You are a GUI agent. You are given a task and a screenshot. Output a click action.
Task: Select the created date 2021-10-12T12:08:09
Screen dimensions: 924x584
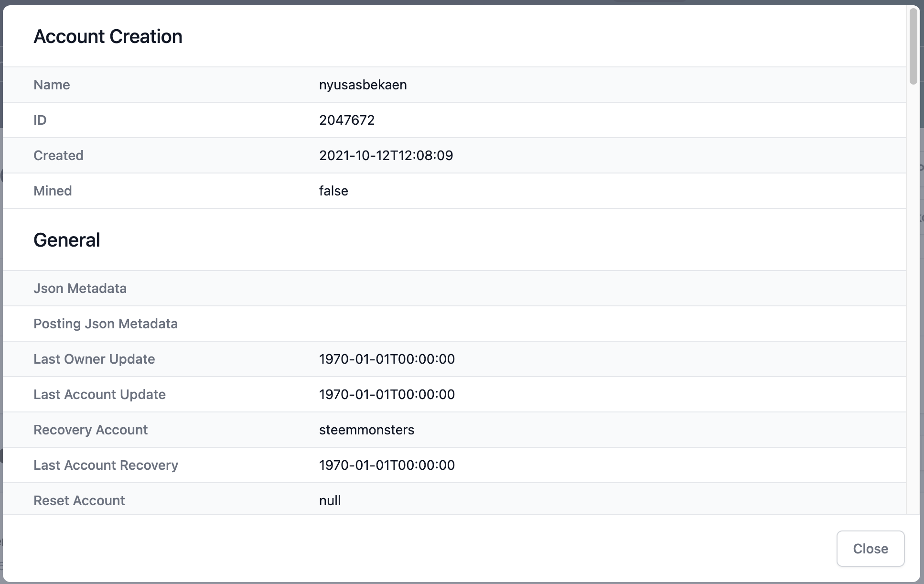[x=386, y=155]
